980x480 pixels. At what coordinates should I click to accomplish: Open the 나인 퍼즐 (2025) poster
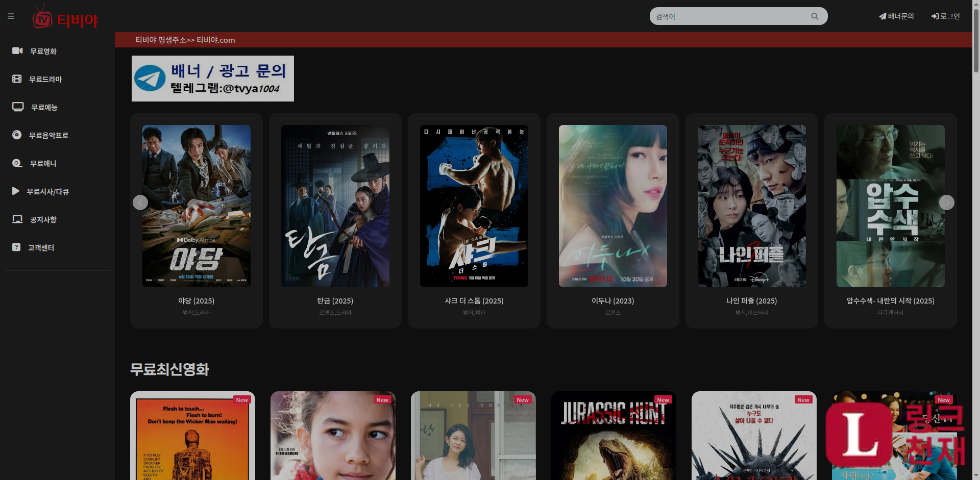[752, 206]
